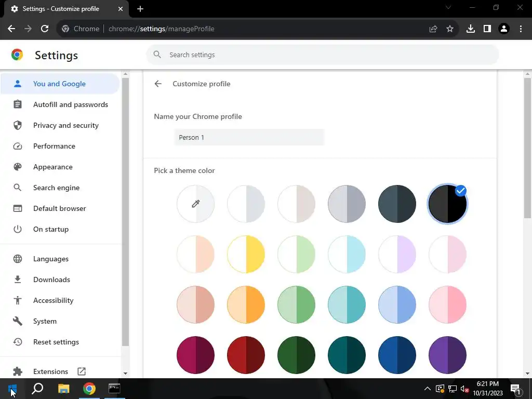
Task: Click the search magnifier in settings search
Action: (x=157, y=55)
